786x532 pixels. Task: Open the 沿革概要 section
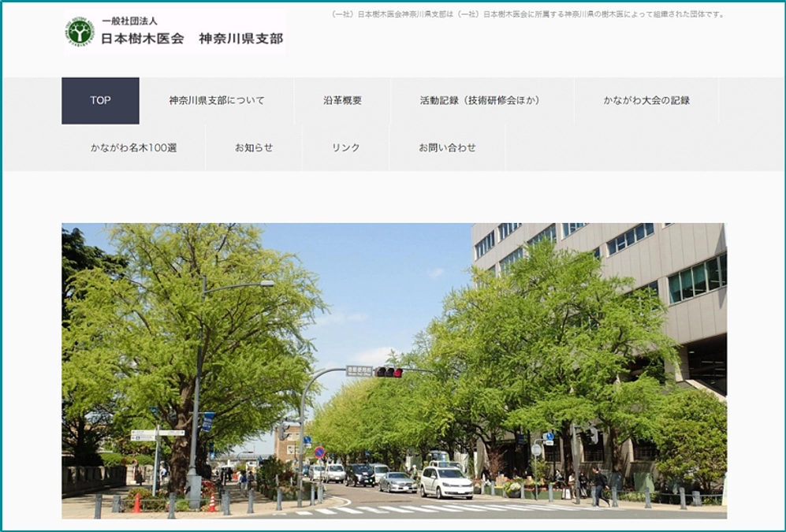(344, 100)
